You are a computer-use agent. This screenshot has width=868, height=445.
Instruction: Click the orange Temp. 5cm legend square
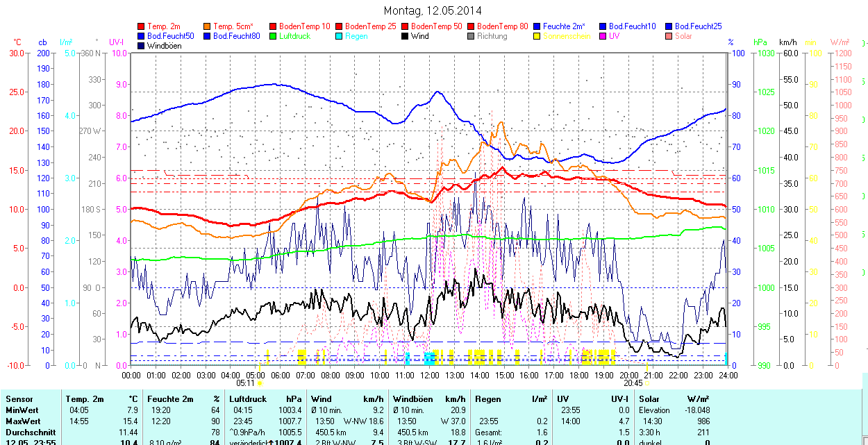pyautogui.click(x=208, y=26)
